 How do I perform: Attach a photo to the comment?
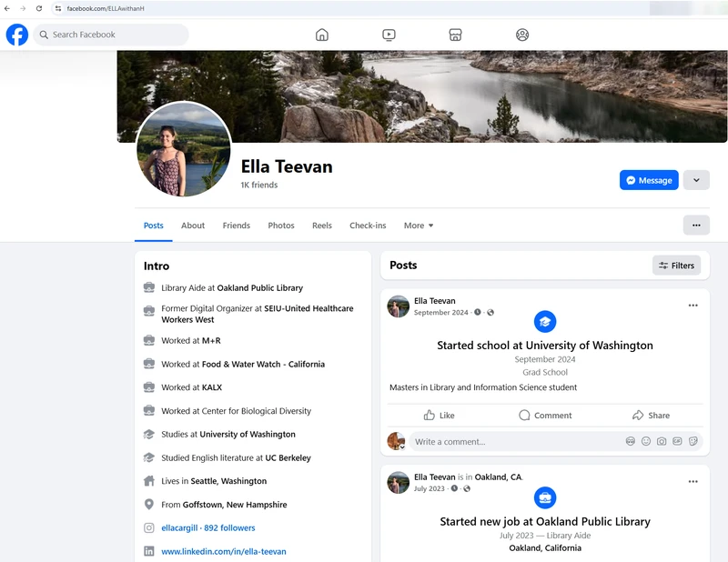pyautogui.click(x=661, y=441)
